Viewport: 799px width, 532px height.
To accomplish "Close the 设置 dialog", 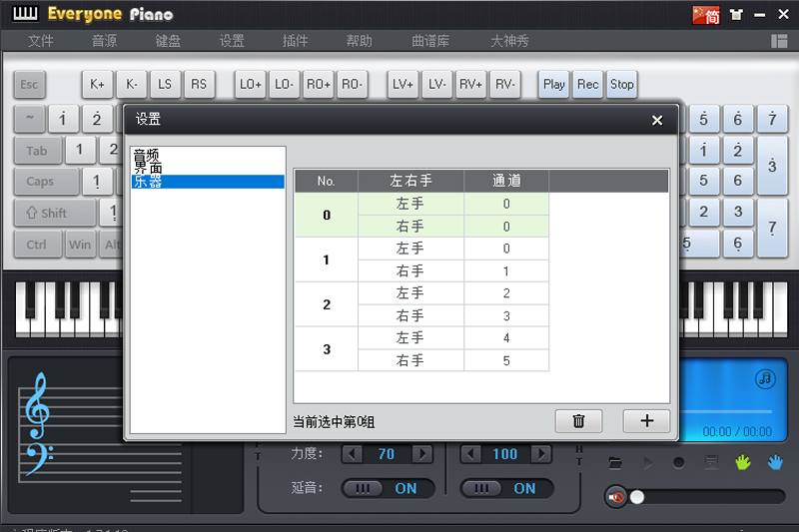I will (x=657, y=120).
